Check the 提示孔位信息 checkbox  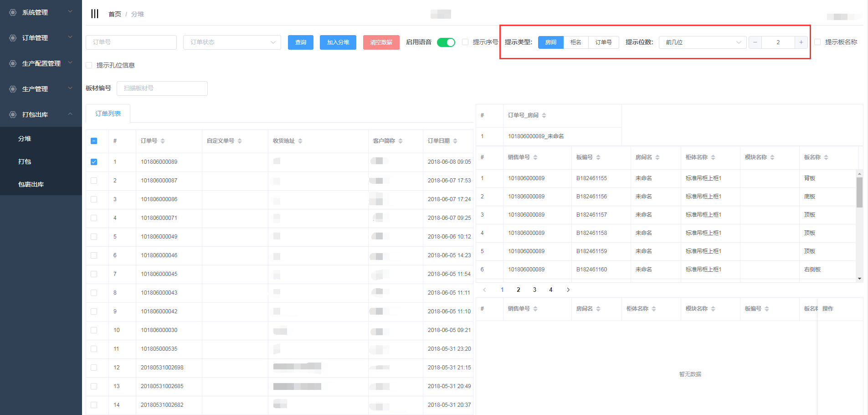(89, 65)
